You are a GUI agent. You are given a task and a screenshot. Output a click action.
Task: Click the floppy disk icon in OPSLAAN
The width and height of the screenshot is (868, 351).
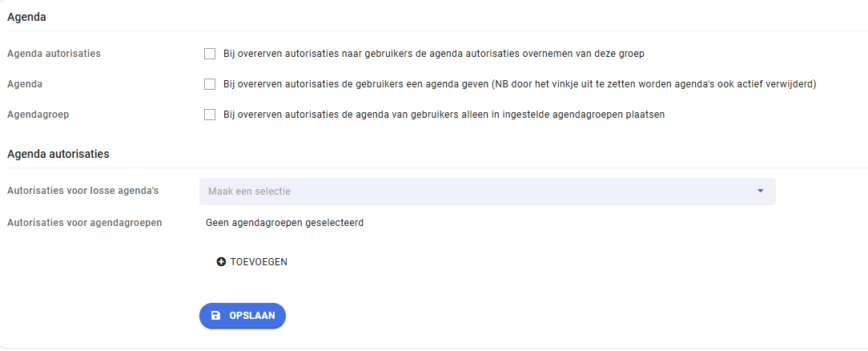[x=216, y=316]
